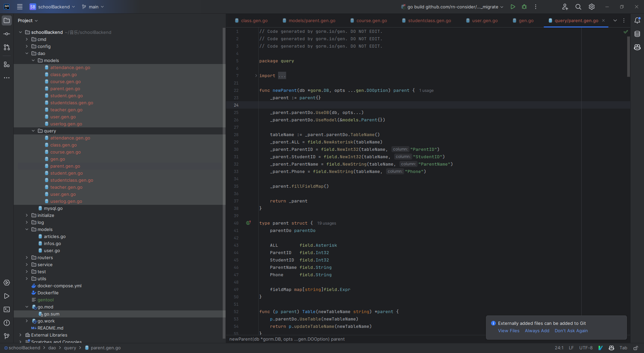This screenshot has width=644, height=353.
Task: Open editor tab options menu
Action: click(624, 20)
